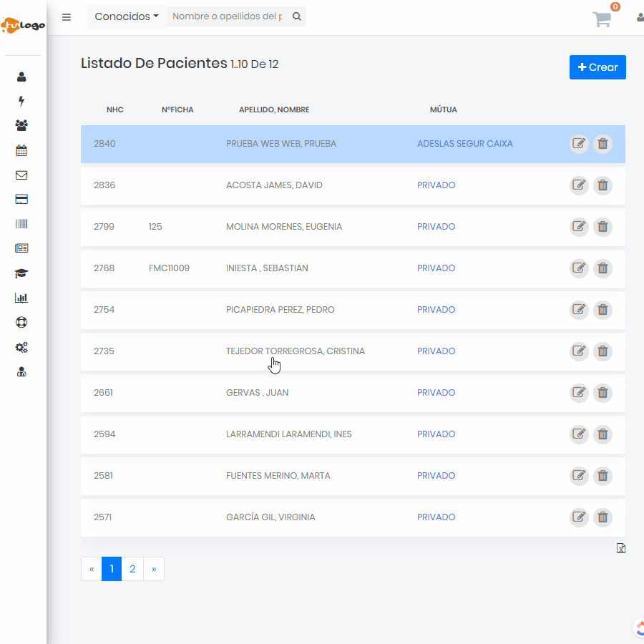Open the calendar icon in sidebar
The height and width of the screenshot is (644, 644).
point(21,151)
